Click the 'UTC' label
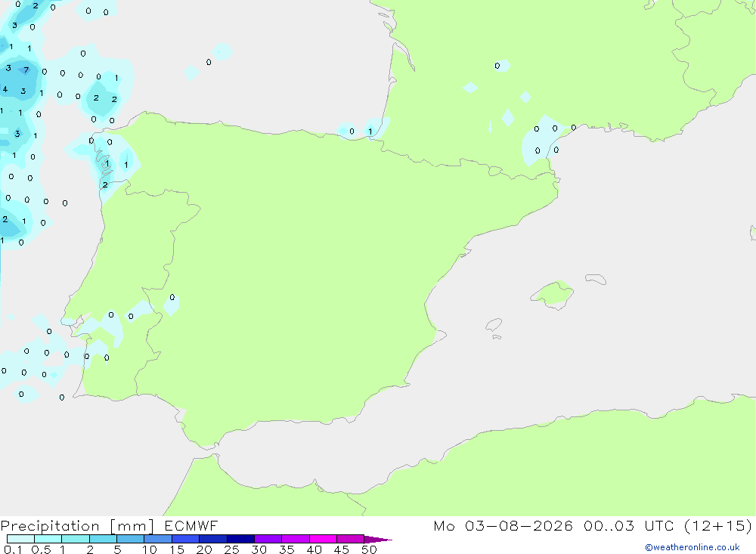This screenshot has width=756, height=554. click(x=659, y=525)
